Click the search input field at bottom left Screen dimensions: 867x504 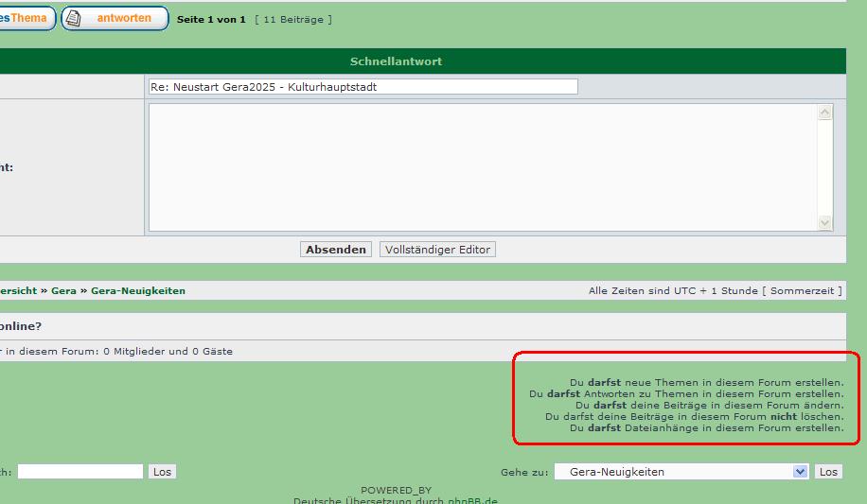point(80,471)
